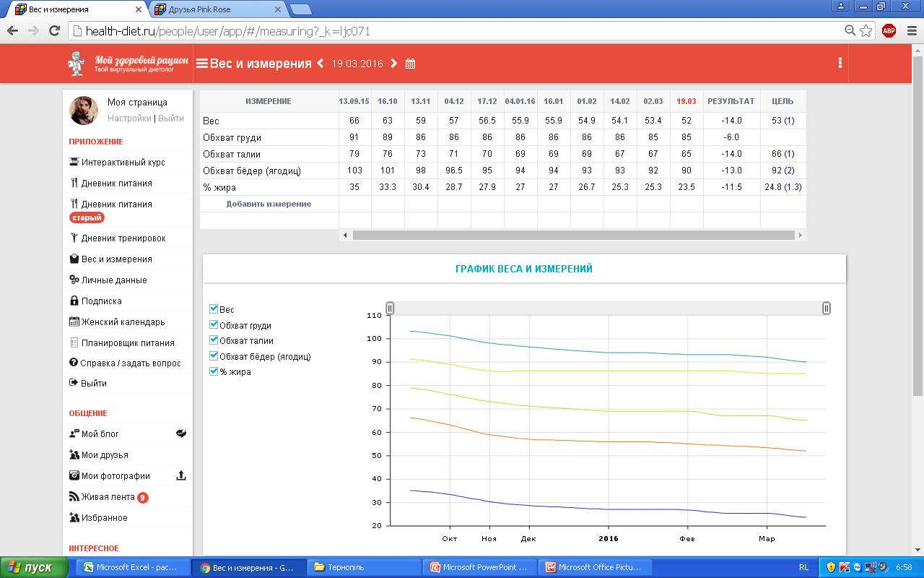The width and height of the screenshot is (924, 578).
Task: Bookmark the page with the star icon
Action: tap(866, 31)
